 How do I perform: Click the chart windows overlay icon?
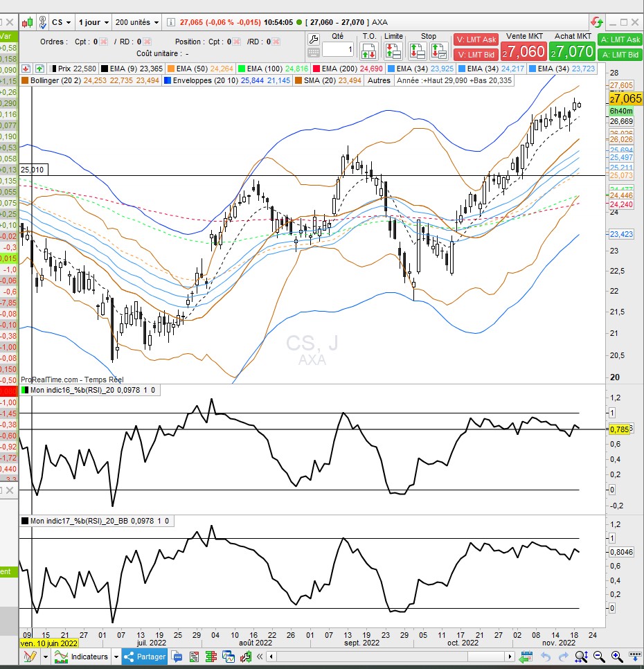229,657
